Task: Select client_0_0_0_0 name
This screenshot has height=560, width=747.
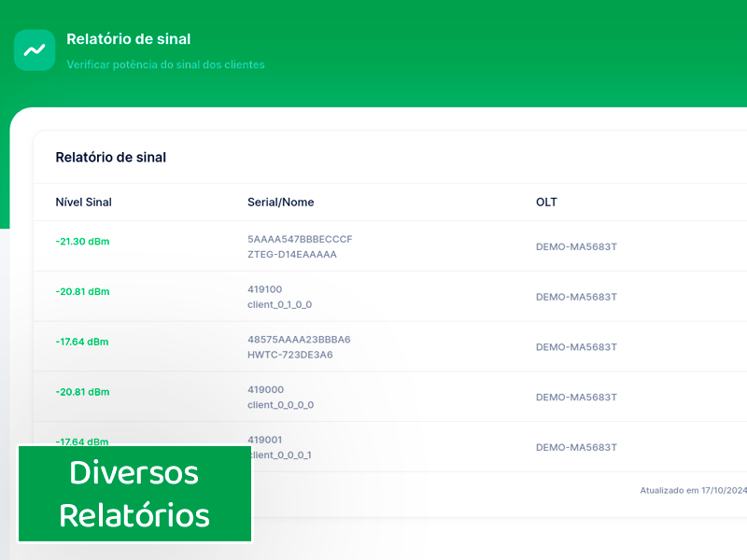Action: 280,405
